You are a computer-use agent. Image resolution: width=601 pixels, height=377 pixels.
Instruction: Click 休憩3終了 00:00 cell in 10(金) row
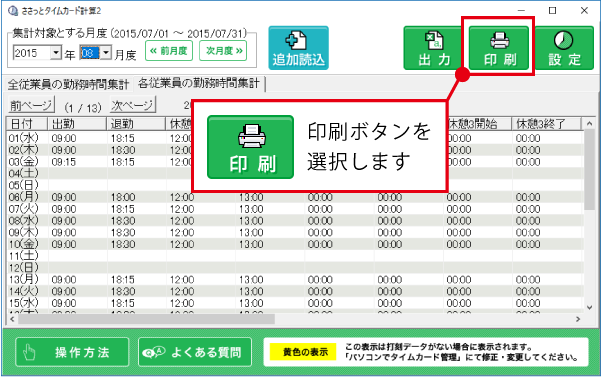(x=547, y=244)
